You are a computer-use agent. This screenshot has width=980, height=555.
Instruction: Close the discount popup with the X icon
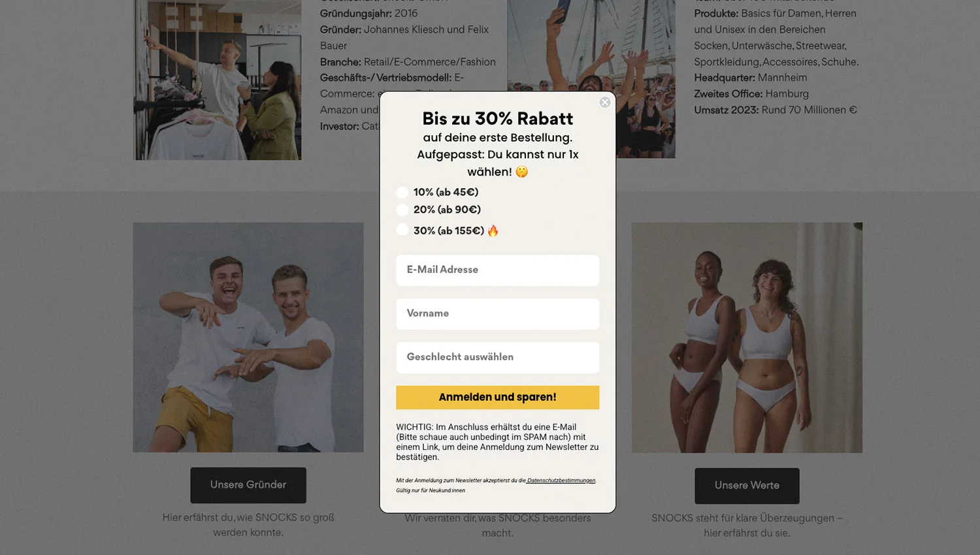point(605,103)
